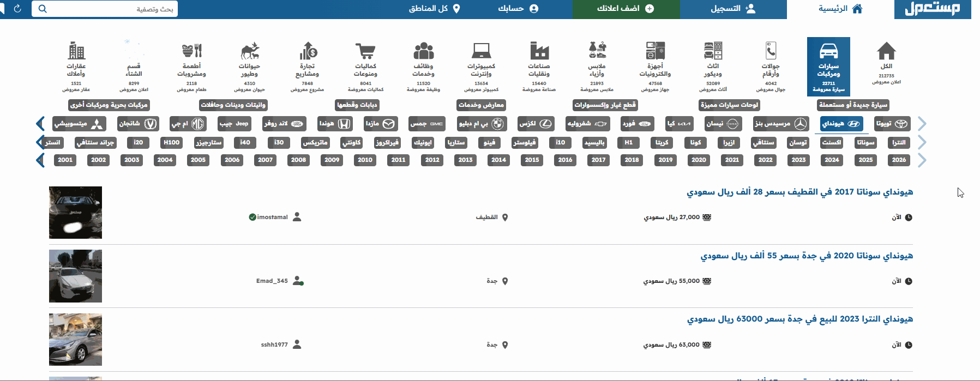Click the مستعمل site logo

(x=933, y=9)
